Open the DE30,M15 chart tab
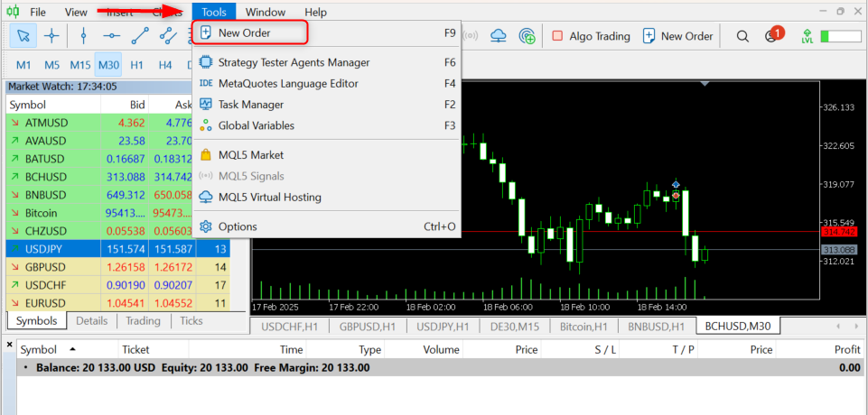 (513, 326)
